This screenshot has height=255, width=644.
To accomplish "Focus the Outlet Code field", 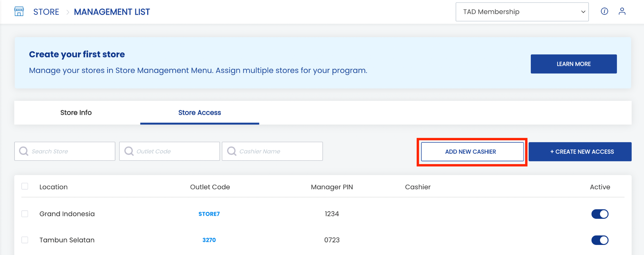I will tap(169, 151).
